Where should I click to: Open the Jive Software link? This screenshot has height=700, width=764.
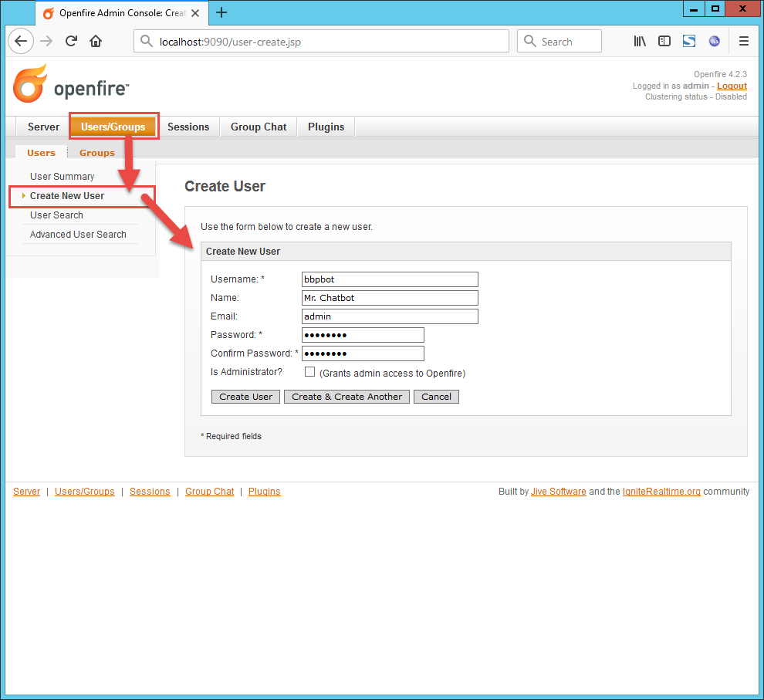click(559, 492)
